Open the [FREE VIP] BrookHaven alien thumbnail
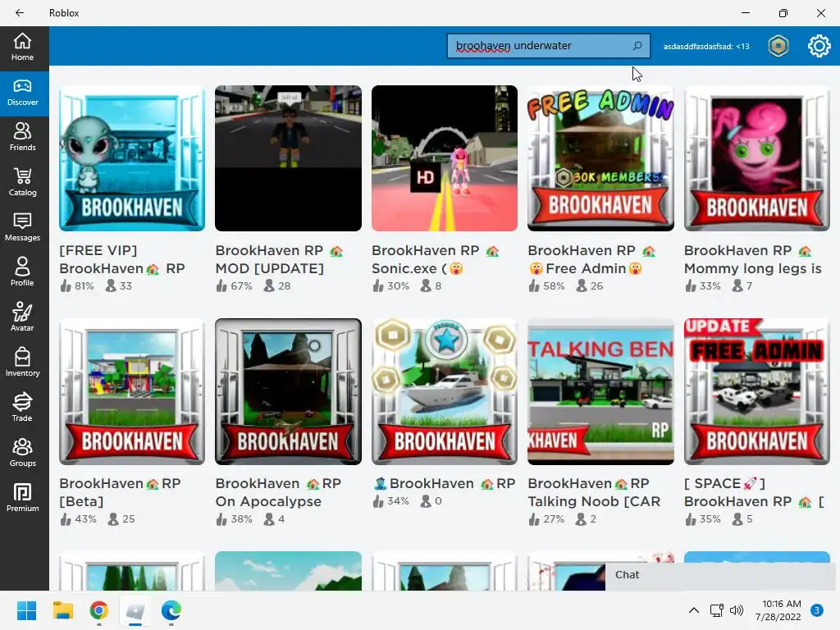840x630 pixels. (x=132, y=158)
